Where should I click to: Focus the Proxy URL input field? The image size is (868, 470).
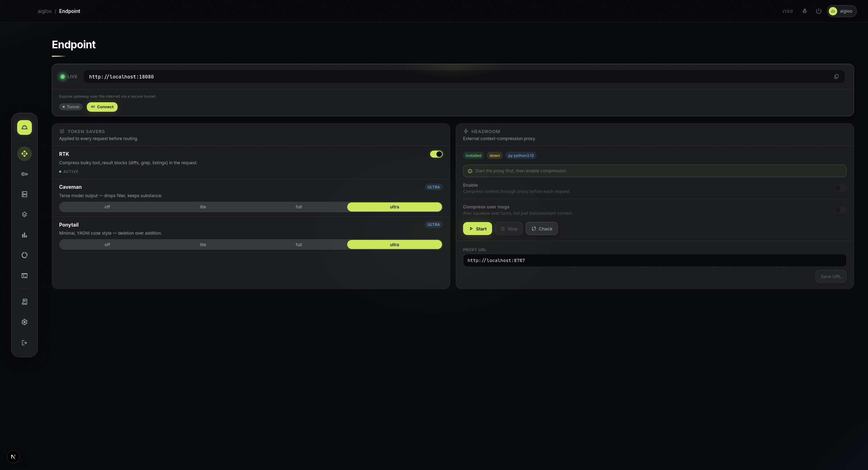654,261
